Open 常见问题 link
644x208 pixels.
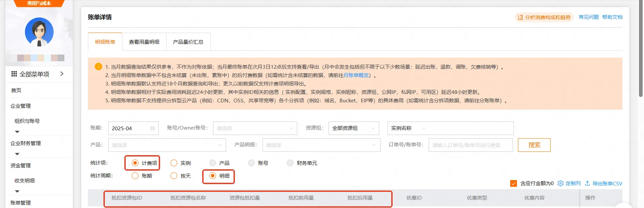coord(589,17)
